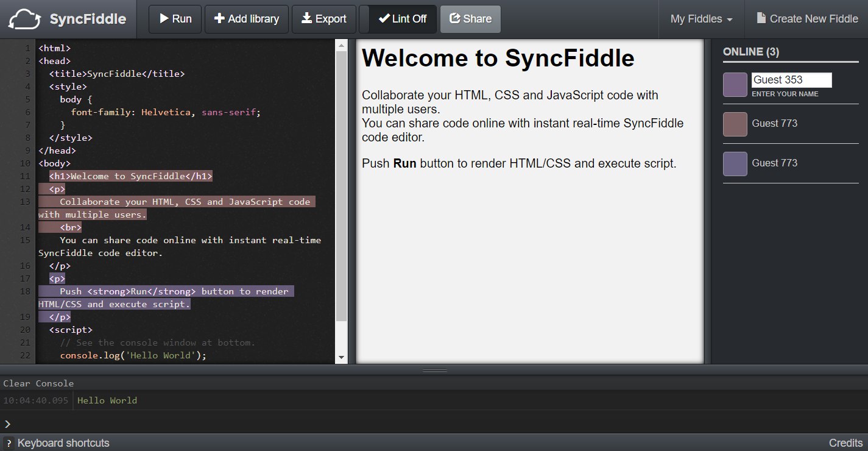This screenshot has width=868, height=451.
Task: Click the bold Run word in preview
Action: click(x=405, y=163)
